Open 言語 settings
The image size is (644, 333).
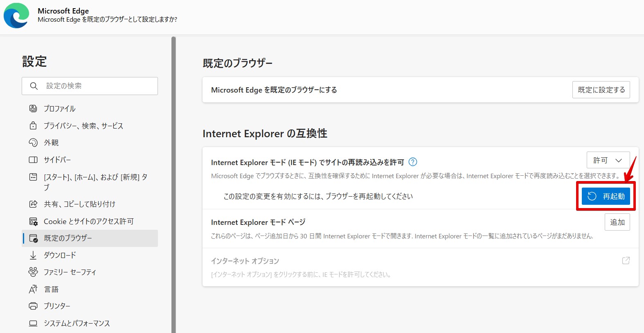[90, 289]
